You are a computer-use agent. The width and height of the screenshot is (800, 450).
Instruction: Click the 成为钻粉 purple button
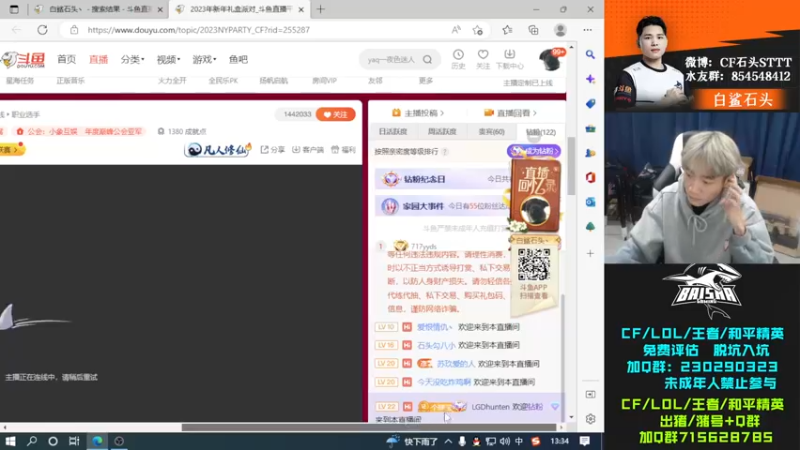pos(534,151)
